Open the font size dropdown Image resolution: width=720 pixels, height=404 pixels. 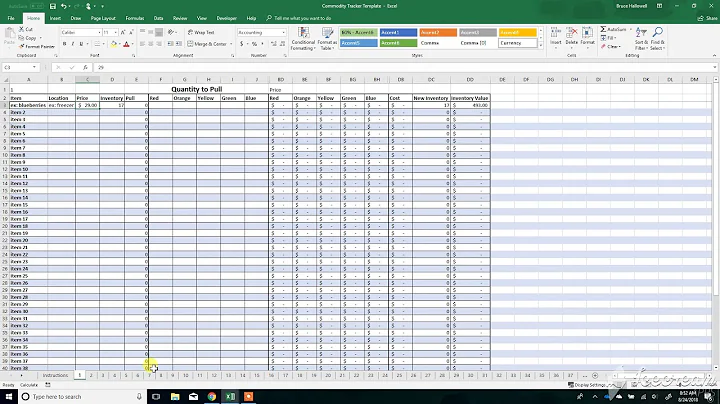tap(115, 32)
